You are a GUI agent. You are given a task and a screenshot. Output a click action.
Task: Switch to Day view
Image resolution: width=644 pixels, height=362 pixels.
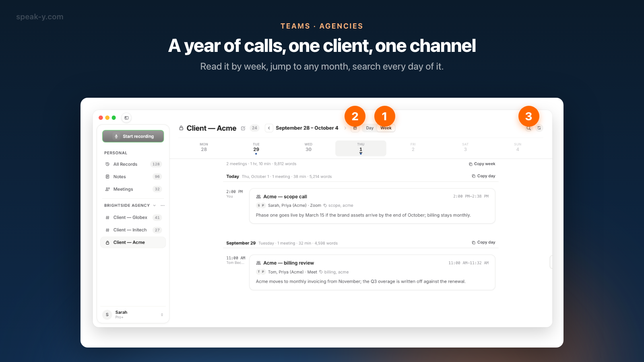[369, 128]
